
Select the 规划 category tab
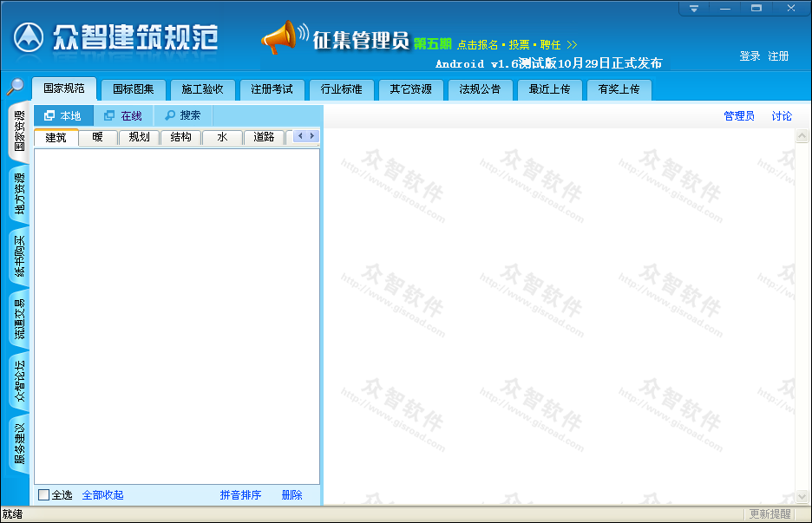click(140, 137)
